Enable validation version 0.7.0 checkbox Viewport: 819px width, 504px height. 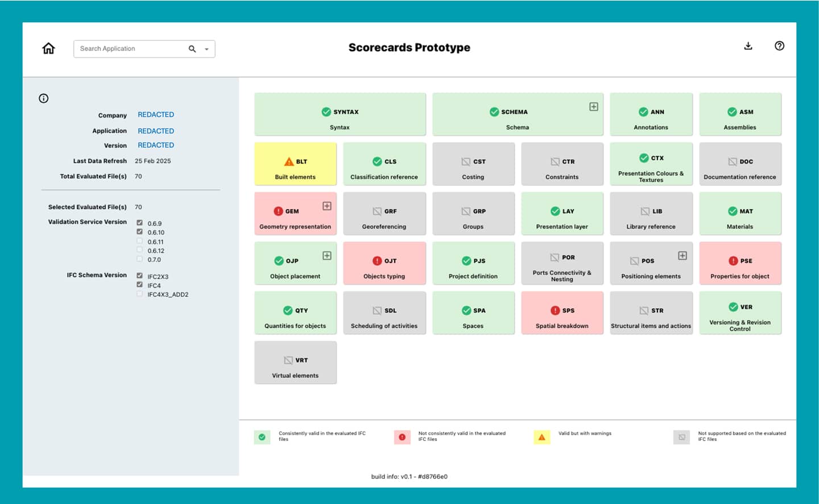click(x=139, y=259)
